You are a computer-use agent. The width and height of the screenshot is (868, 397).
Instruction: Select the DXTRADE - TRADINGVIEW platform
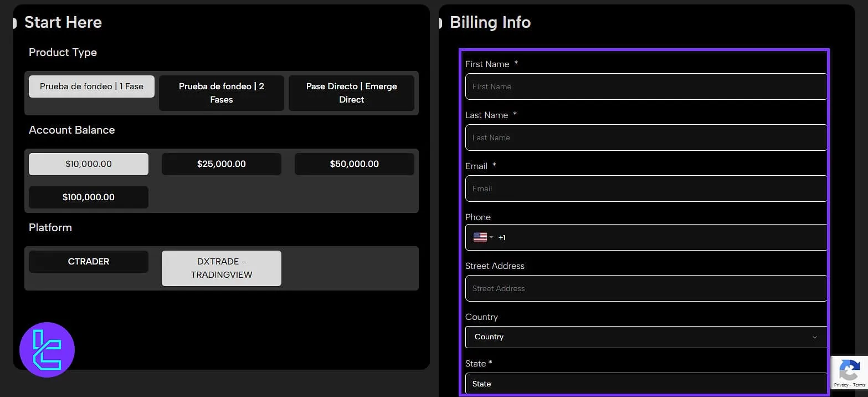tap(221, 268)
